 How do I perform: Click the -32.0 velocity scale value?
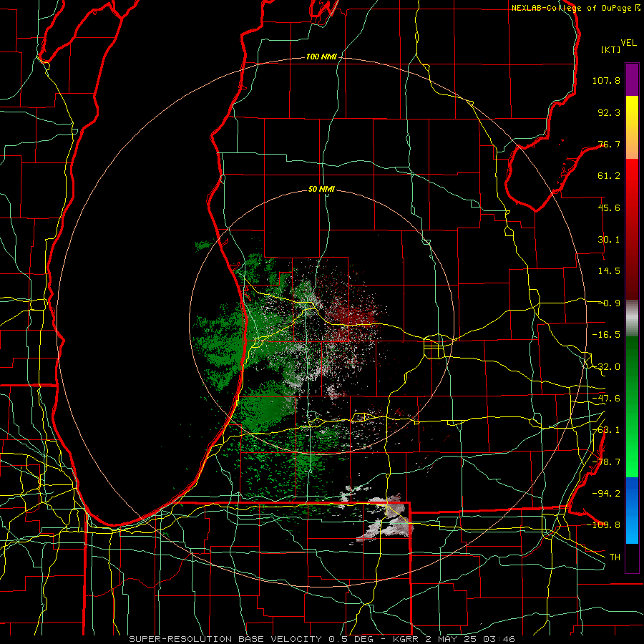click(606, 367)
